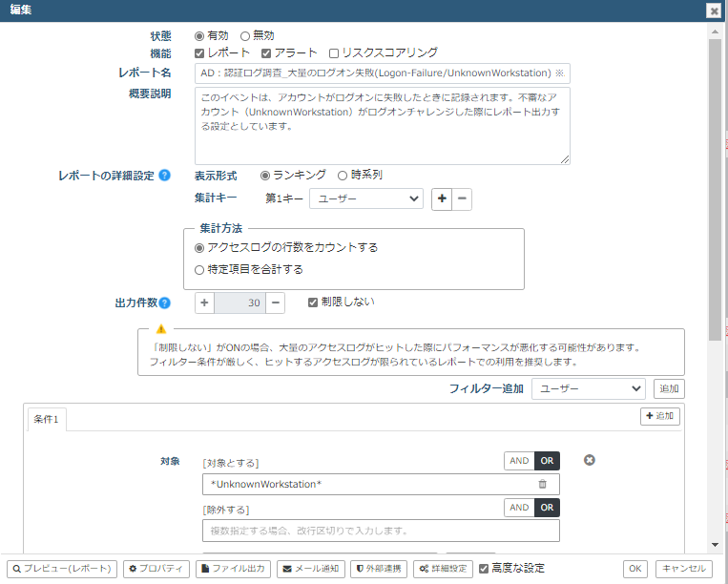Delete the *UnknownWorkstation* entry via trash icon

[543, 485]
